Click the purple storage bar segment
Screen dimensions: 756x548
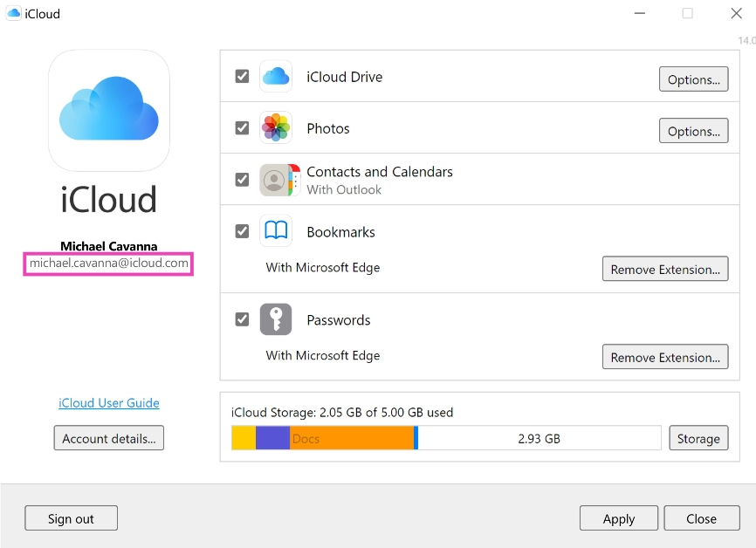[x=272, y=438]
